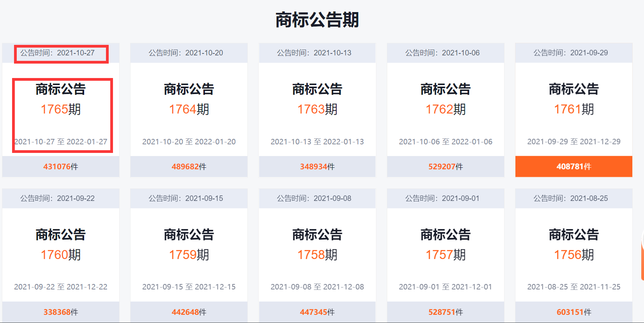Open trademark announcement issue 1757 card

tap(446, 256)
